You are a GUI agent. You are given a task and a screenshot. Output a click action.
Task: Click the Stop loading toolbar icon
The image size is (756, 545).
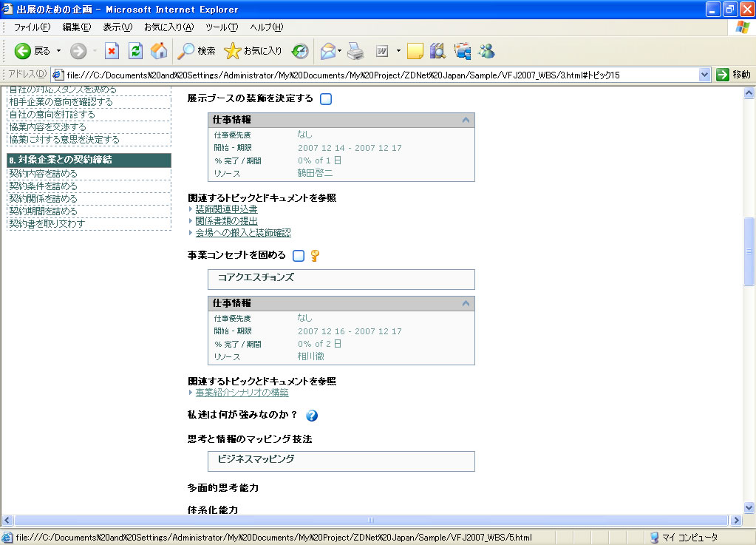click(112, 51)
